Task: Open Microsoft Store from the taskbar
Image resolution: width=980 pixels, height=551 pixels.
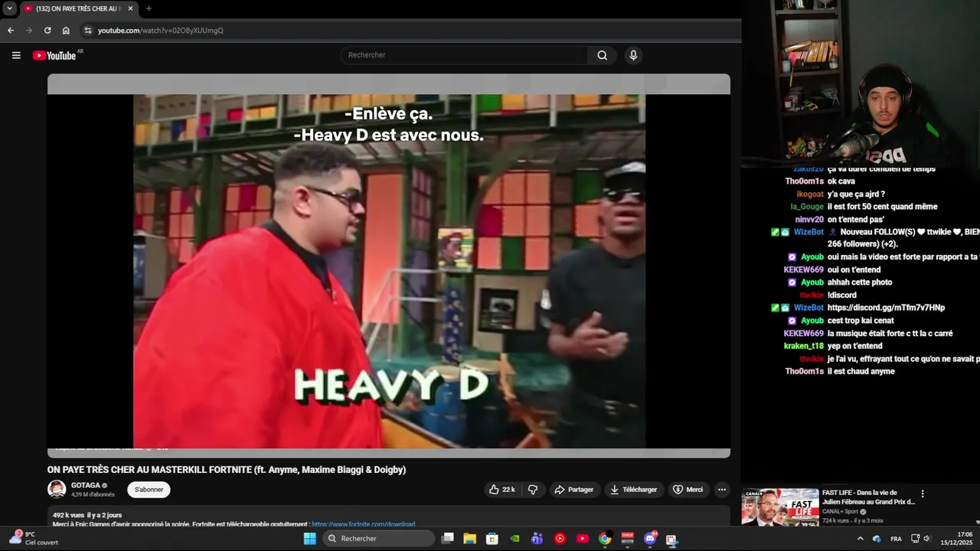Action: point(492,539)
